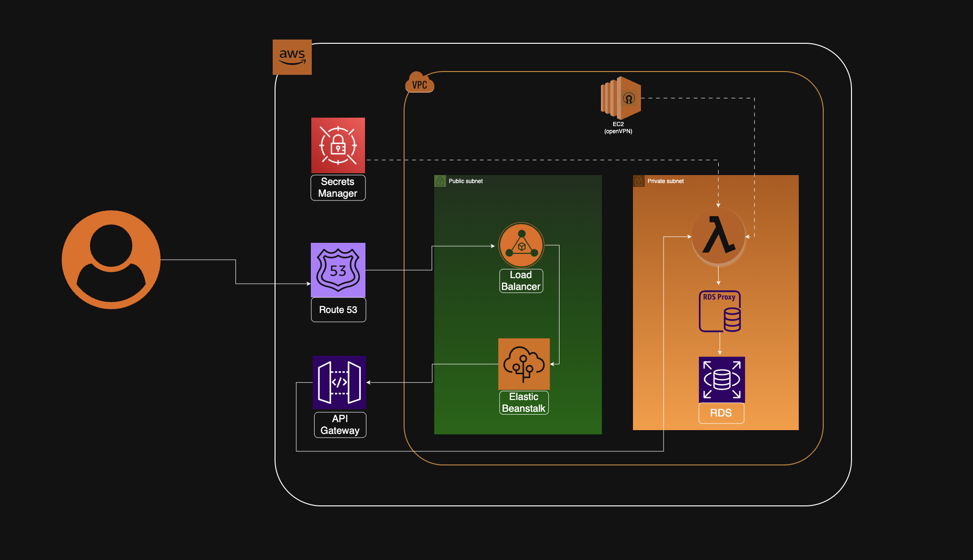
Task: Select the Secrets Manager text label
Action: [338, 187]
